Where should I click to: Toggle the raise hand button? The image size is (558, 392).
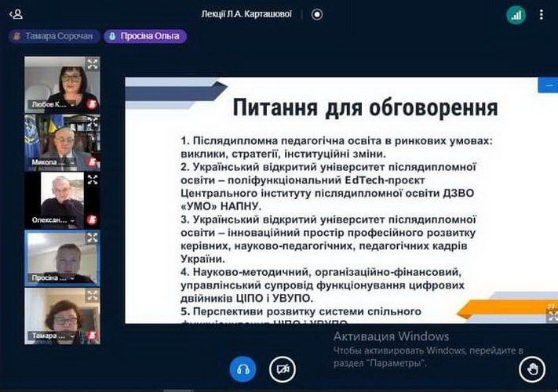tap(532, 369)
